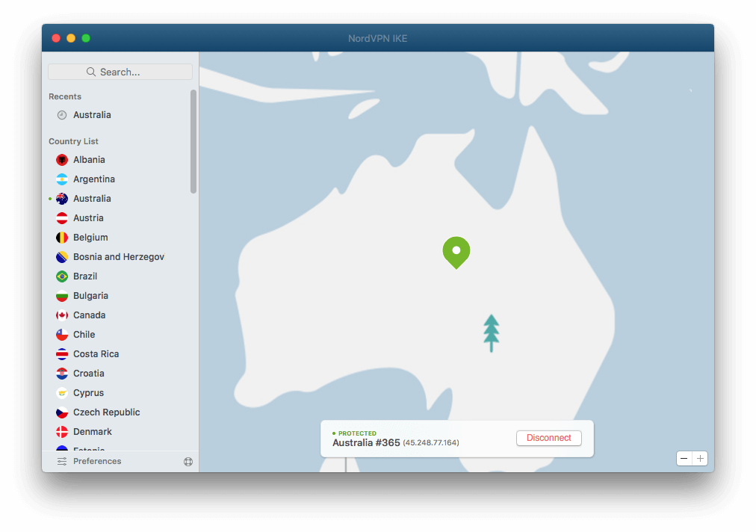Select the Australia label in Country List
The height and width of the screenshot is (532, 756).
coord(92,199)
